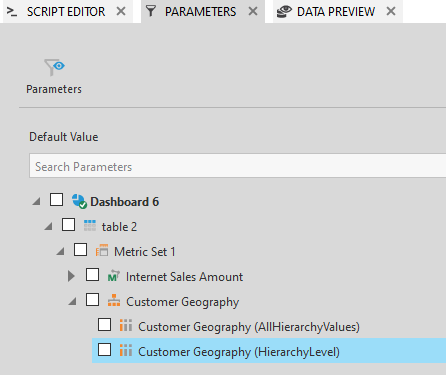Select Customer Geography (AllHierarchyValues) row
Screen dimensions: 446x375
coord(249,327)
